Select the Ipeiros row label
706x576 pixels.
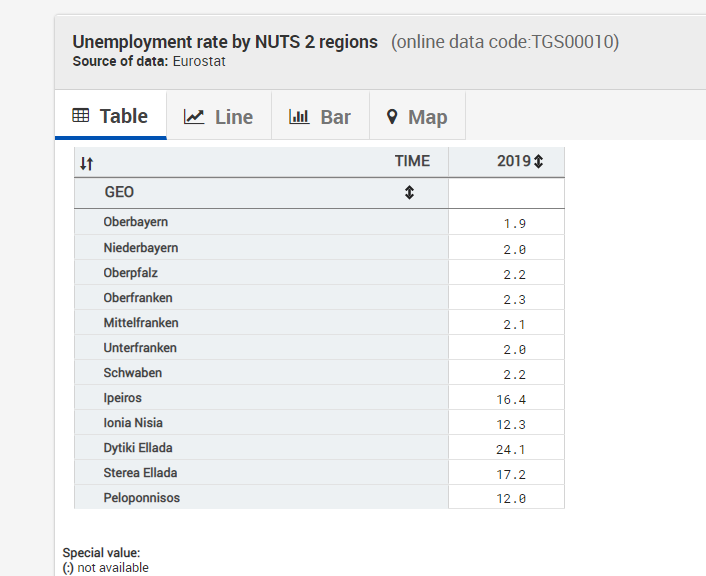pyautogui.click(x=122, y=398)
